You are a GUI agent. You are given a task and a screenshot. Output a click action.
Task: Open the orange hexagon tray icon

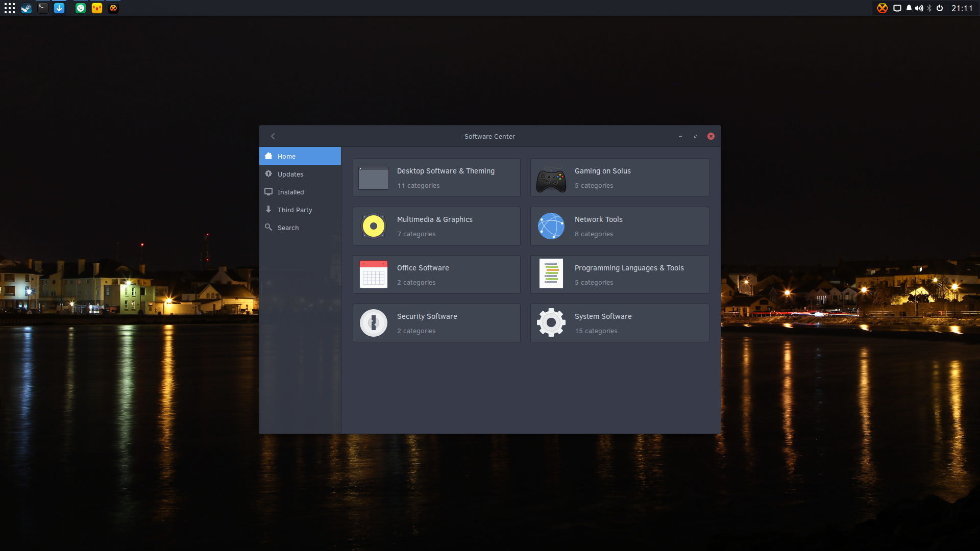[883, 8]
